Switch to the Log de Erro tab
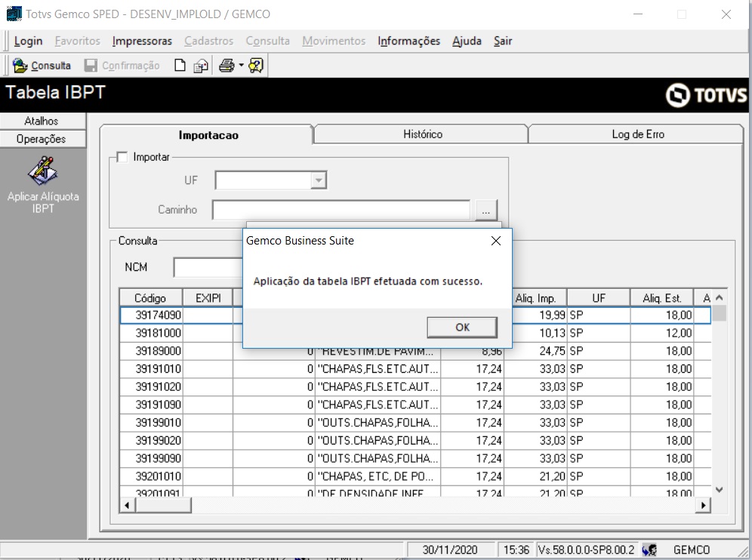This screenshot has height=560, width=752. coord(637,134)
